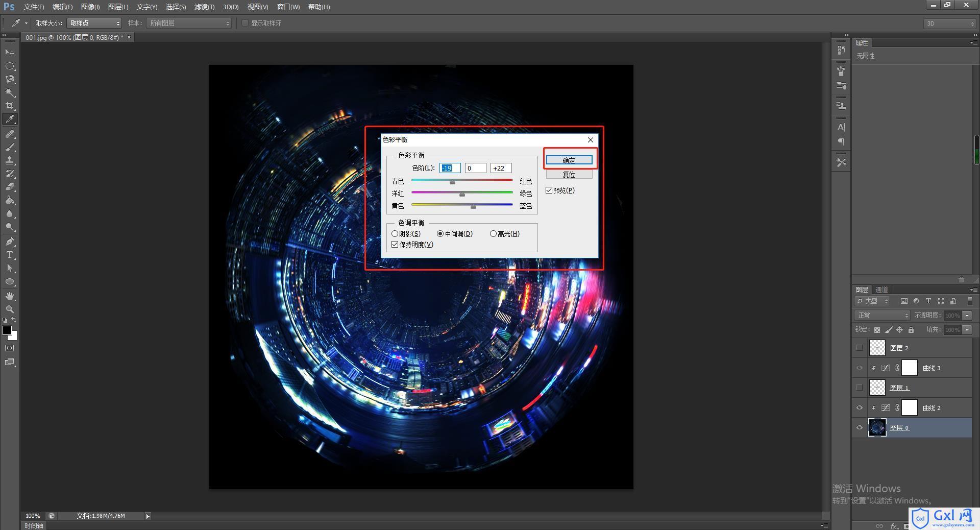980x530 pixels.
Task: Click the third color level field +22
Action: [501, 168]
